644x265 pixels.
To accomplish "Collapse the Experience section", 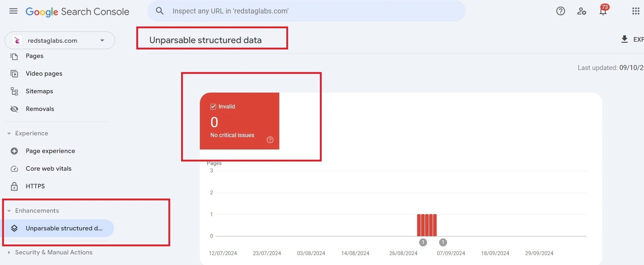I will [9, 134].
